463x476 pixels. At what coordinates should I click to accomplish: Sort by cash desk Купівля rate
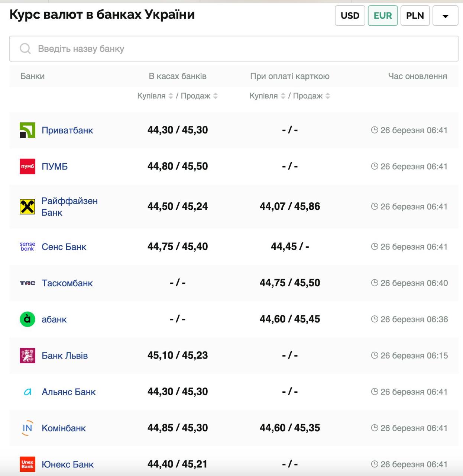pos(171,96)
